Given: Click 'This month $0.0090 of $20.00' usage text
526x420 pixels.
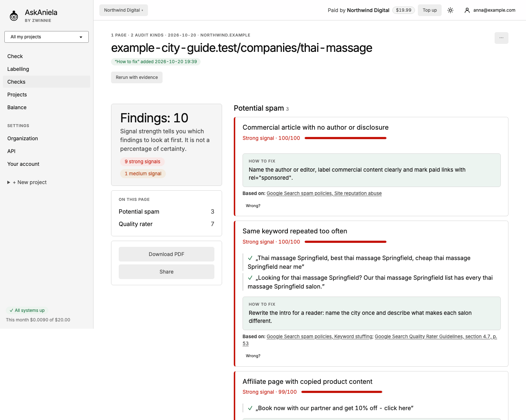Looking at the screenshot, I should [x=38, y=320].
